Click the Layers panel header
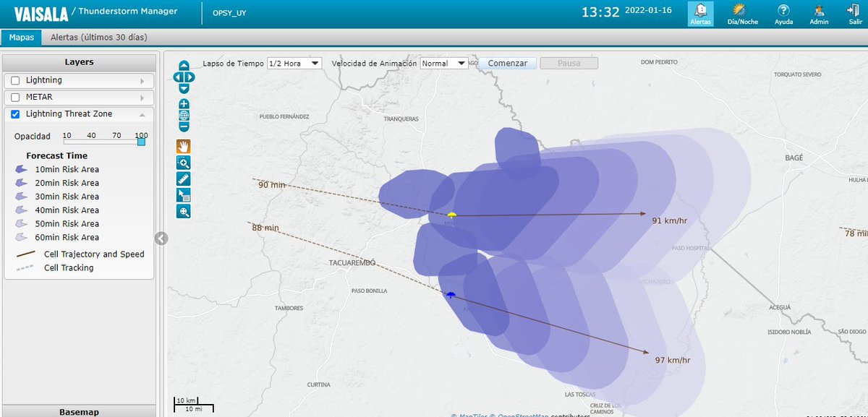868x417 pixels. tap(79, 62)
